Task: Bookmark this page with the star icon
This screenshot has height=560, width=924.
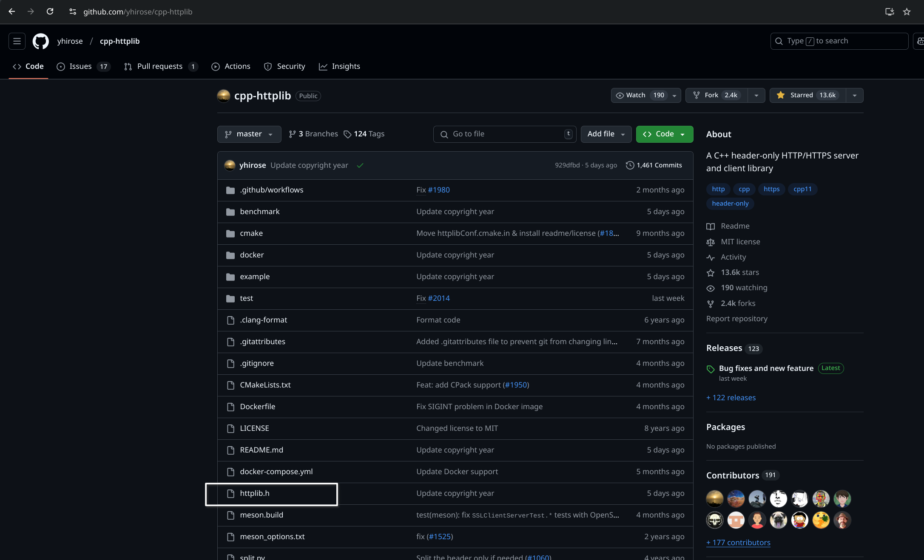Action: pyautogui.click(x=907, y=11)
